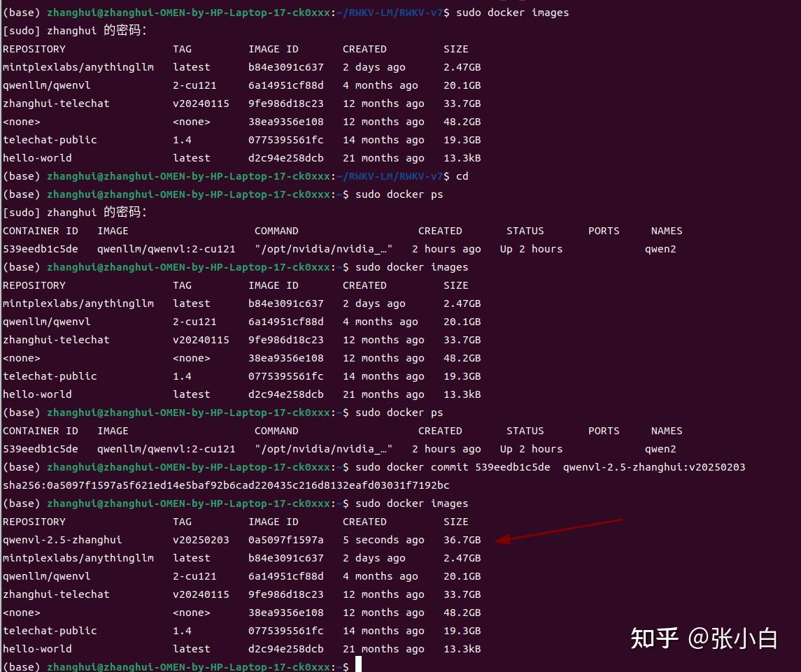Click the container ID 539eedb1c5de
This screenshot has width=801, height=672.
40,248
